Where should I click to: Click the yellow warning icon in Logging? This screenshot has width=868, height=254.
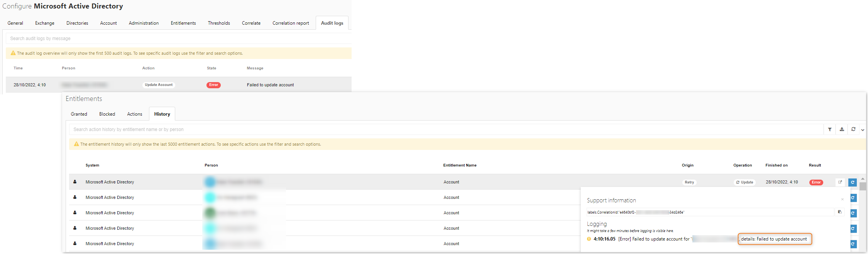tap(589, 239)
